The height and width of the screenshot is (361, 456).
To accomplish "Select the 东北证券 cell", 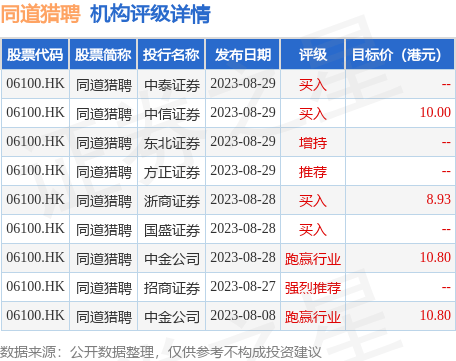I will click(172, 143).
